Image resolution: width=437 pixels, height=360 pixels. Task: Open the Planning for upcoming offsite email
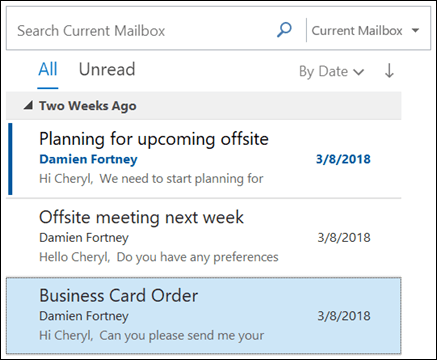click(204, 159)
